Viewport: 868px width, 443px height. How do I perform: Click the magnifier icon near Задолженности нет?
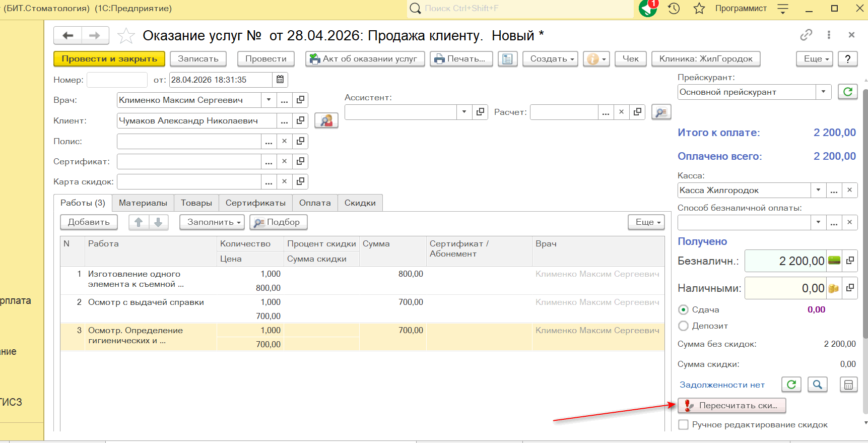[x=817, y=385]
